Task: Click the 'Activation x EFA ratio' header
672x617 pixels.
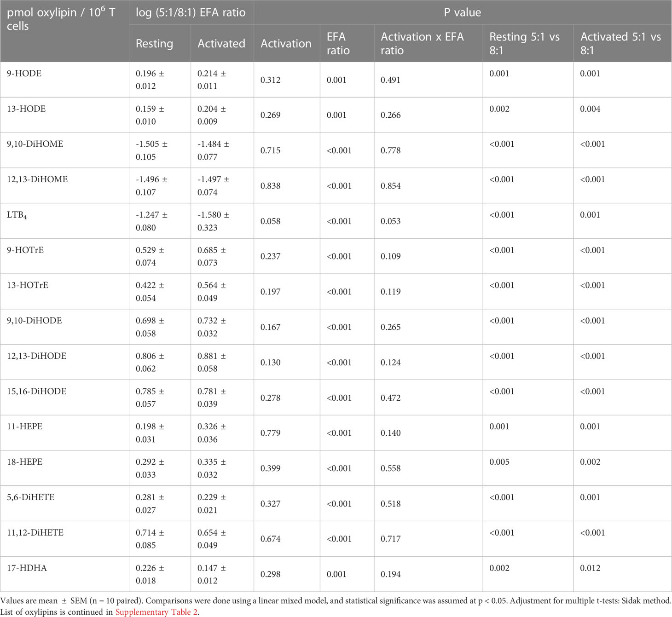Action: point(422,44)
